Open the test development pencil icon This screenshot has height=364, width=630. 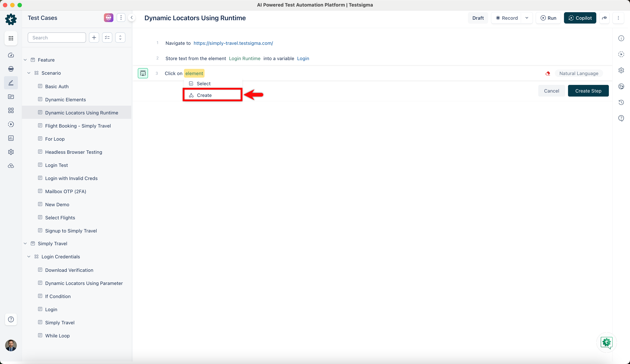coord(11,83)
